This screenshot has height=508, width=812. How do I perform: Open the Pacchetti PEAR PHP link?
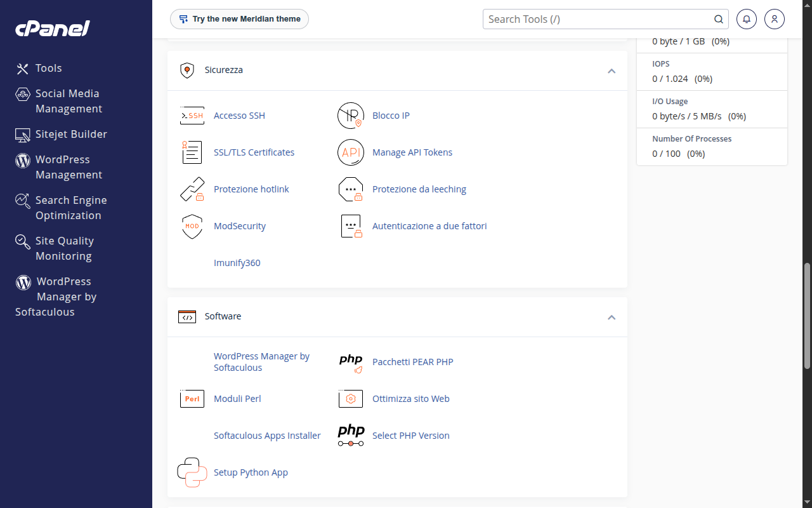413,362
